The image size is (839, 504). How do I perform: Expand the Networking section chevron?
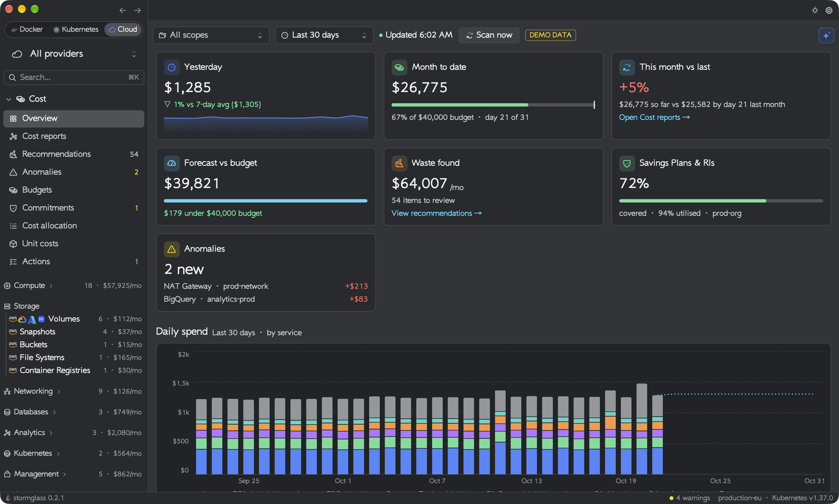[59, 392]
